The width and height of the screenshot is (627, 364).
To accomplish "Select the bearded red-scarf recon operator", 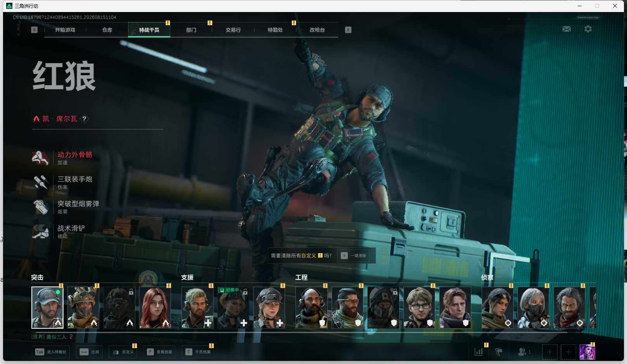I will click(569, 307).
